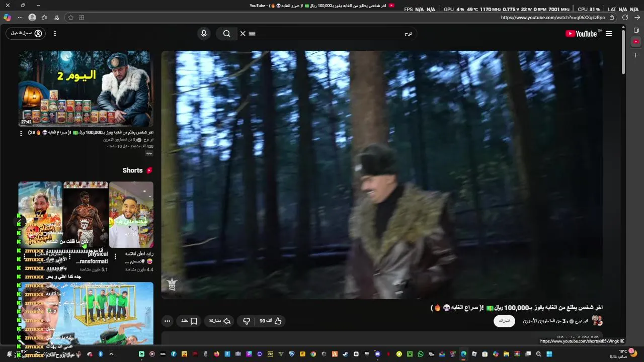Start voice search with microphone icon

204,34
